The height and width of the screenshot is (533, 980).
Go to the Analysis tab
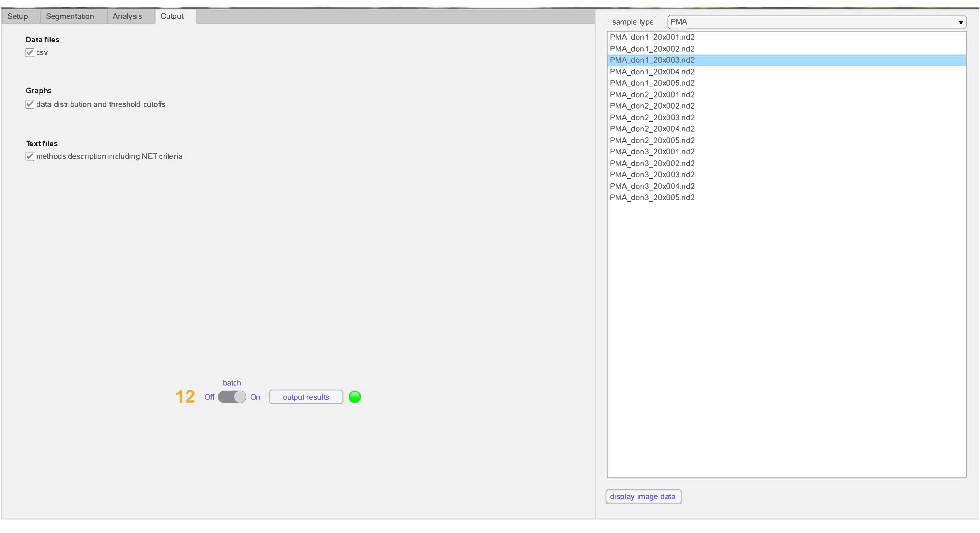pos(127,16)
